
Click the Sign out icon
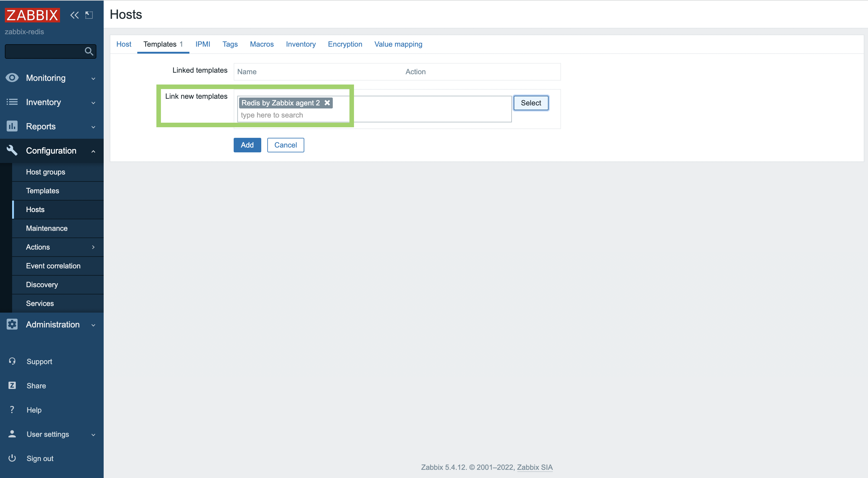pos(12,458)
